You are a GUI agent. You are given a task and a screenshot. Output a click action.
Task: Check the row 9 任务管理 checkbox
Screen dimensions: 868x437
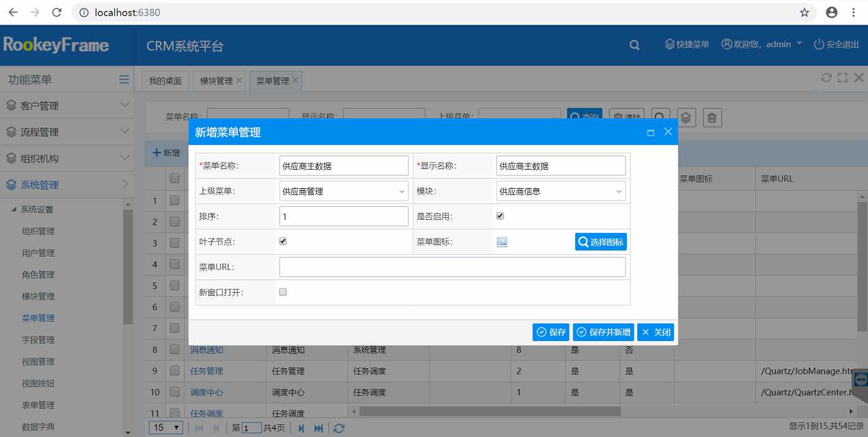pos(175,371)
